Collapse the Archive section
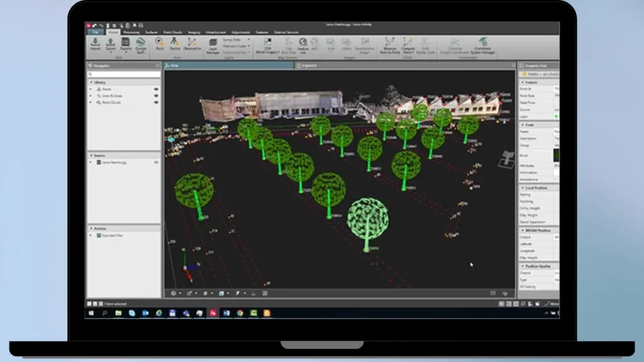644x362 pixels. tap(91, 229)
